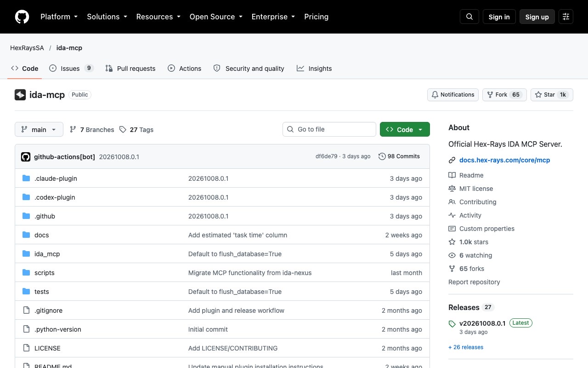Click the .codex-plugin folder icon
This screenshot has height=368, width=588.
pos(26,197)
